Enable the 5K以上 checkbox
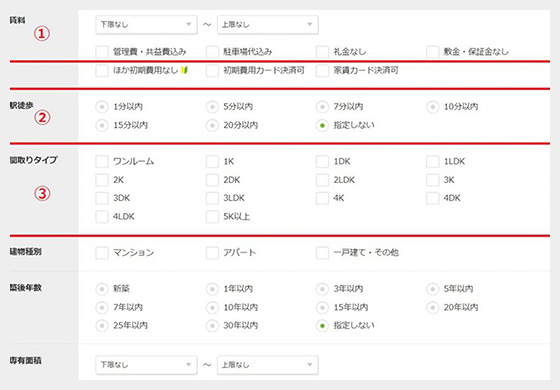This screenshot has width=560, height=390. [x=212, y=216]
